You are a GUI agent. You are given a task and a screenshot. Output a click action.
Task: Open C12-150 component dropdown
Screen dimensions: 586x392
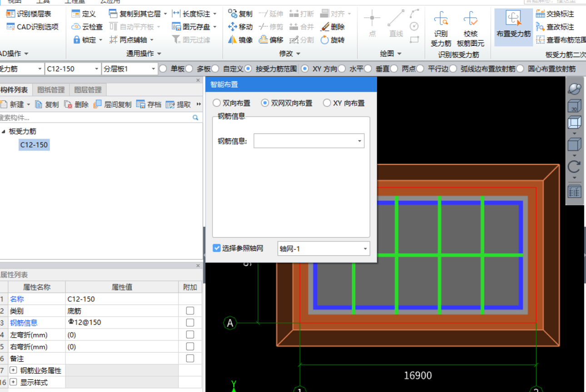coord(96,69)
